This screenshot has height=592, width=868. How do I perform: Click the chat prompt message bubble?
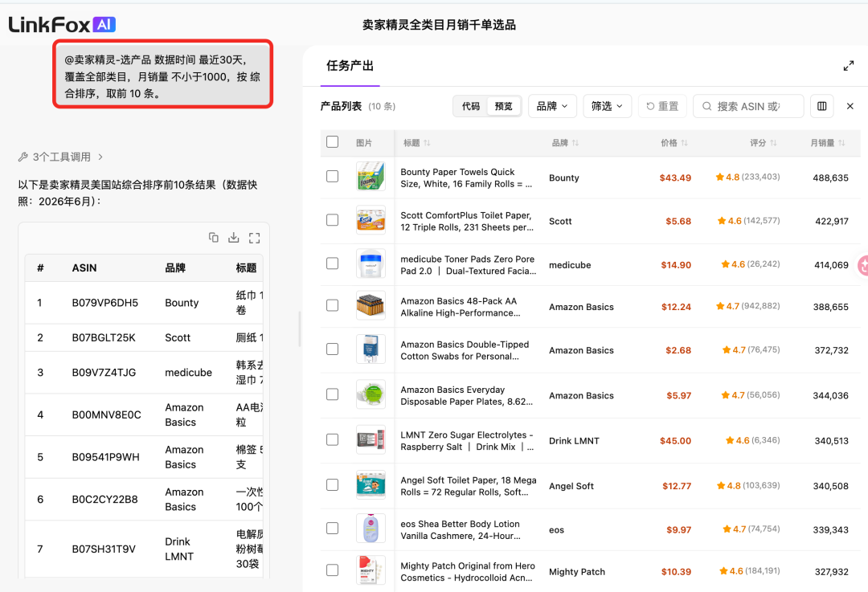pyautogui.click(x=162, y=74)
